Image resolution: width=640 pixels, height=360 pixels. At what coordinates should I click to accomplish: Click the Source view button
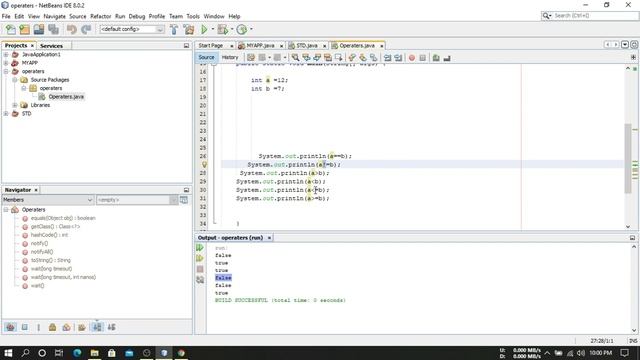pos(206,58)
